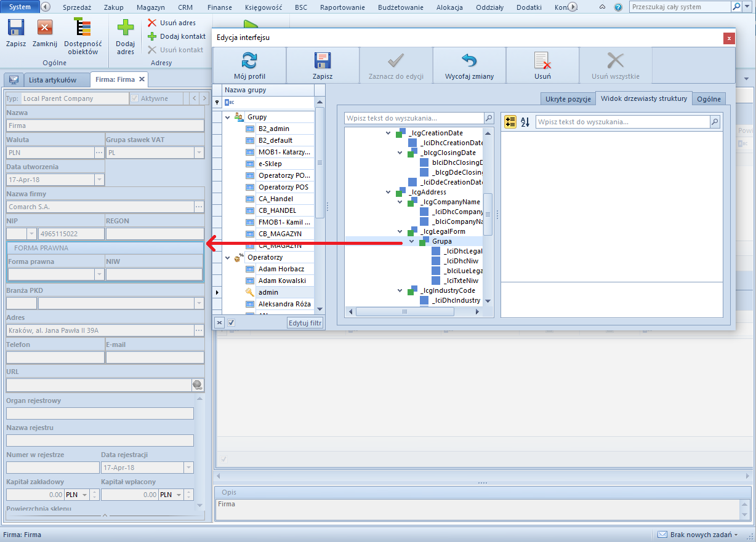The height and width of the screenshot is (542, 756).
Task: Switch property grid to categorized view
Action: [x=510, y=122]
